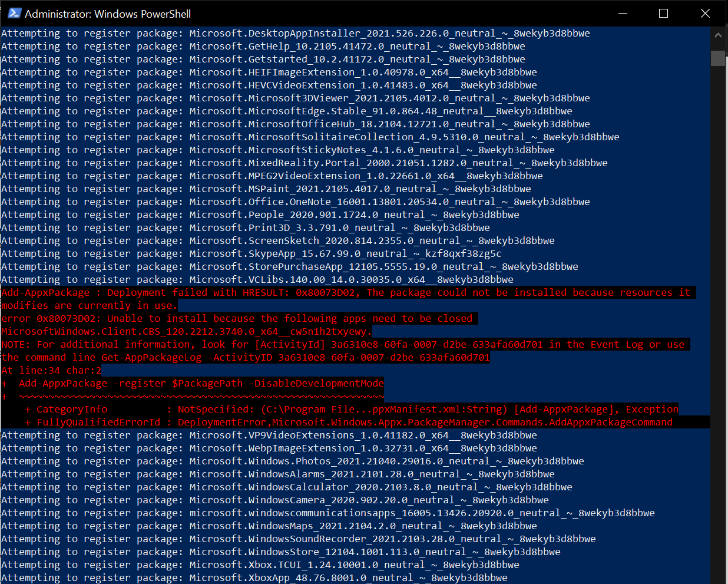Screen dimensions: 728x584
Task: Click the Microsoft.Print3D package line
Action: tap(246, 228)
